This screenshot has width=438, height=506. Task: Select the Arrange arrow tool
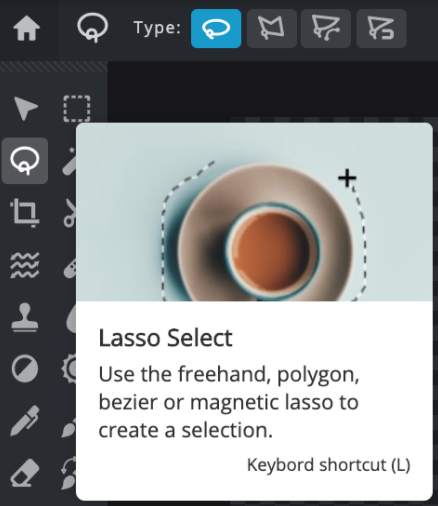(26, 108)
